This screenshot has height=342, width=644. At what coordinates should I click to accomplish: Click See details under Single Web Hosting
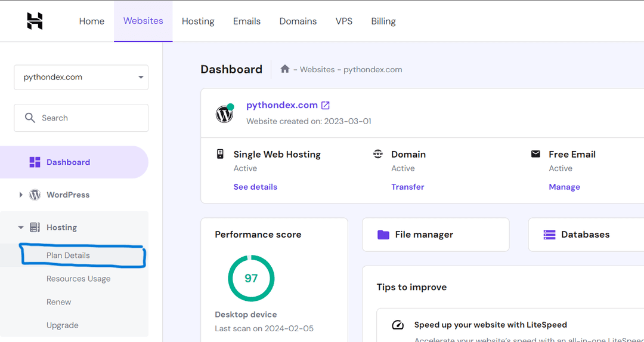click(255, 187)
